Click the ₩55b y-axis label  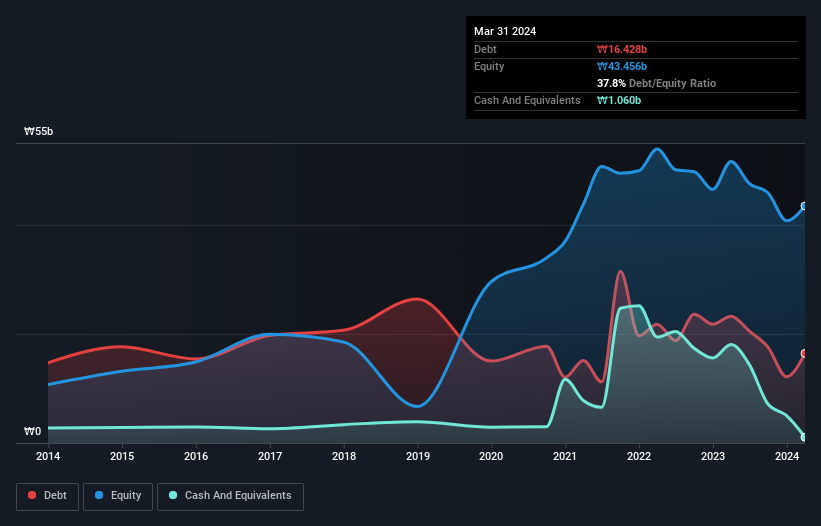[38, 131]
